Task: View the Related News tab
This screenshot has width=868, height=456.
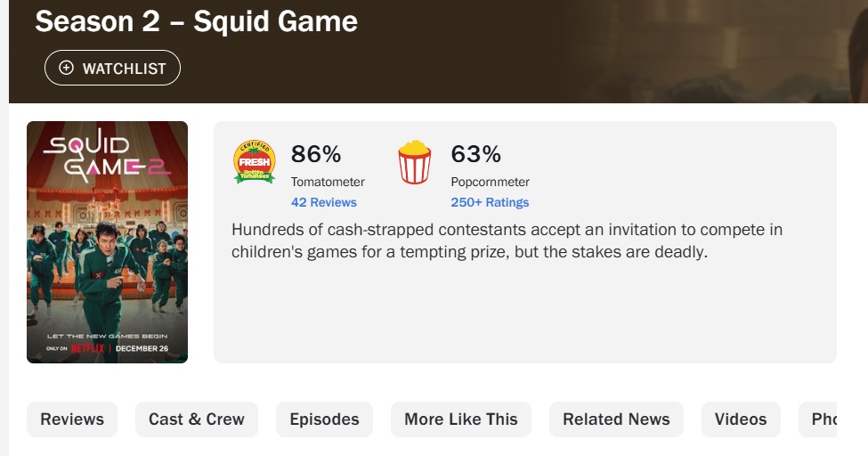Action: click(616, 419)
